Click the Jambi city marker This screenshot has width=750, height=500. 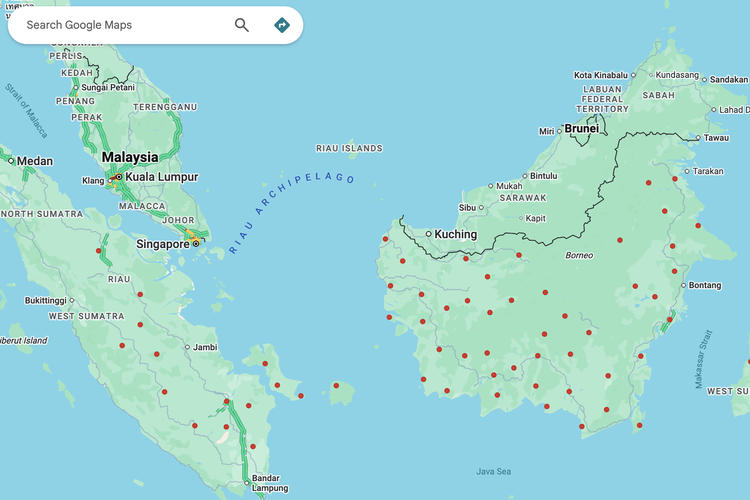(x=188, y=347)
